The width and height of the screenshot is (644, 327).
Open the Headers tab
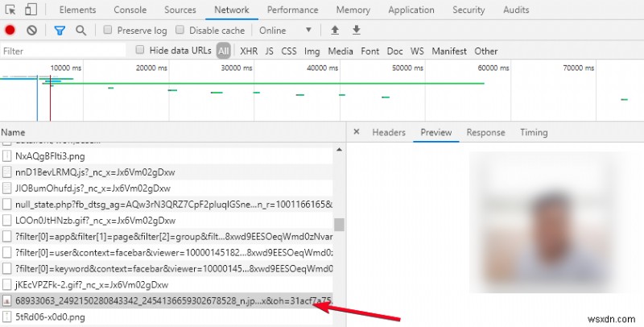[389, 132]
